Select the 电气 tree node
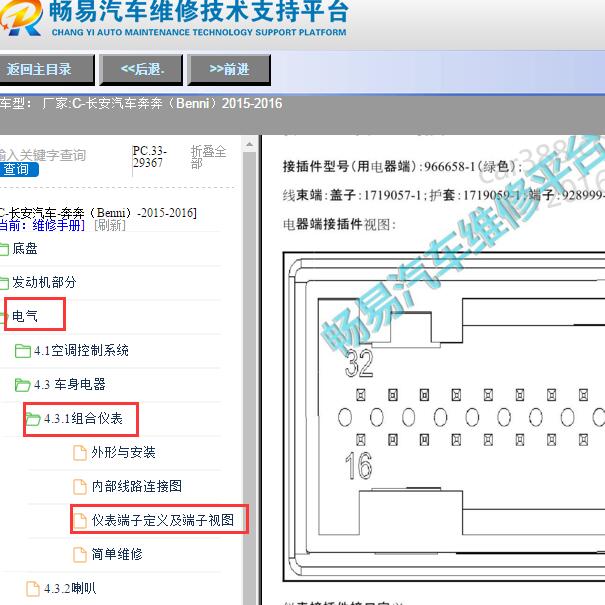This screenshot has width=605, height=605. [x=25, y=316]
